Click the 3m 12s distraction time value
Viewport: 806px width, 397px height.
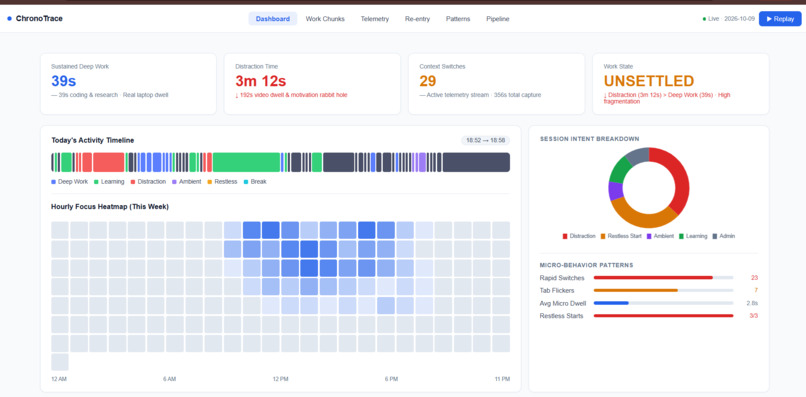(x=261, y=81)
